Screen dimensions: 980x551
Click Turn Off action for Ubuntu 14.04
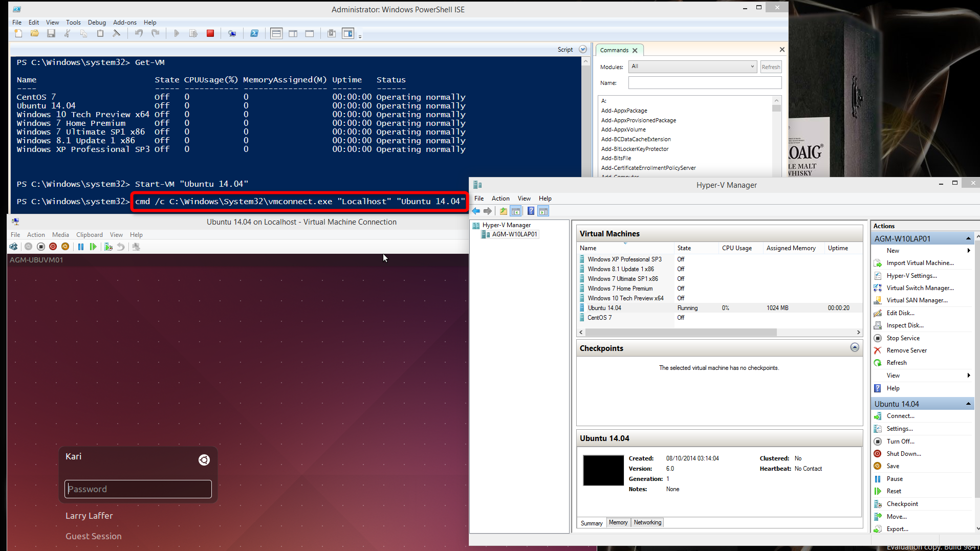[x=901, y=442]
